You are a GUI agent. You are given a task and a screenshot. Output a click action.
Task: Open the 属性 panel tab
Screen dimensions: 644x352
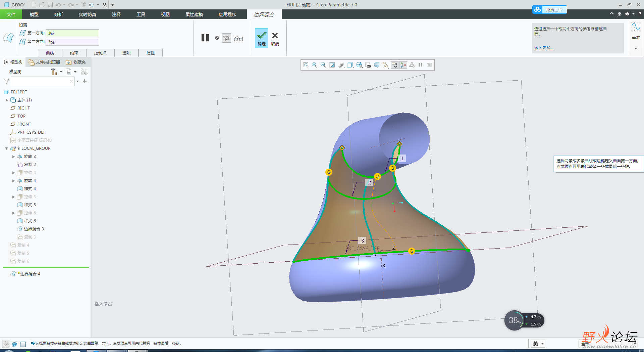click(x=151, y=53)
